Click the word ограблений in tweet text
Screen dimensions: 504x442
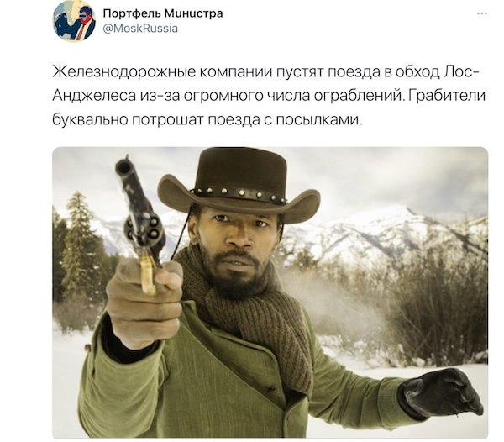[357, 96]
